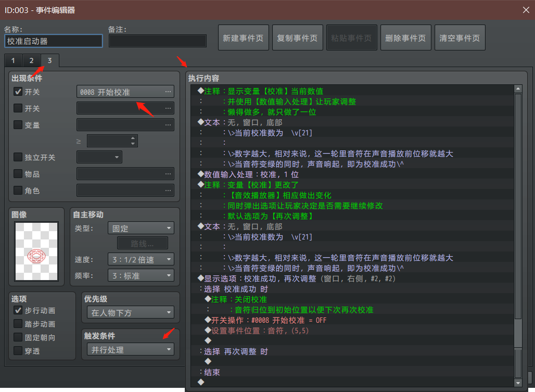
Task: Select the 选择 校准成功 时 branch row
Action: pos(352,289)
